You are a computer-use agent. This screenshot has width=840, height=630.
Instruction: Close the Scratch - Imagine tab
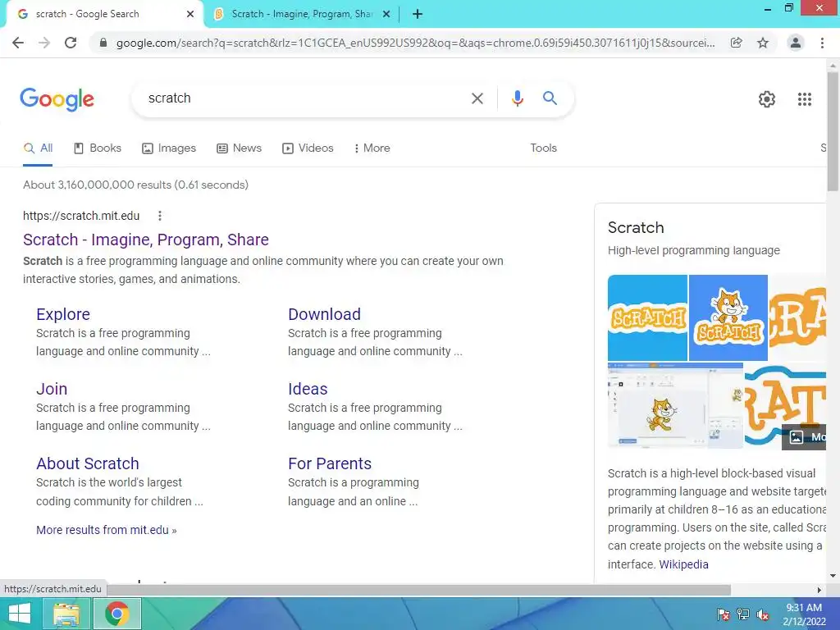click(x=386, y=15)
